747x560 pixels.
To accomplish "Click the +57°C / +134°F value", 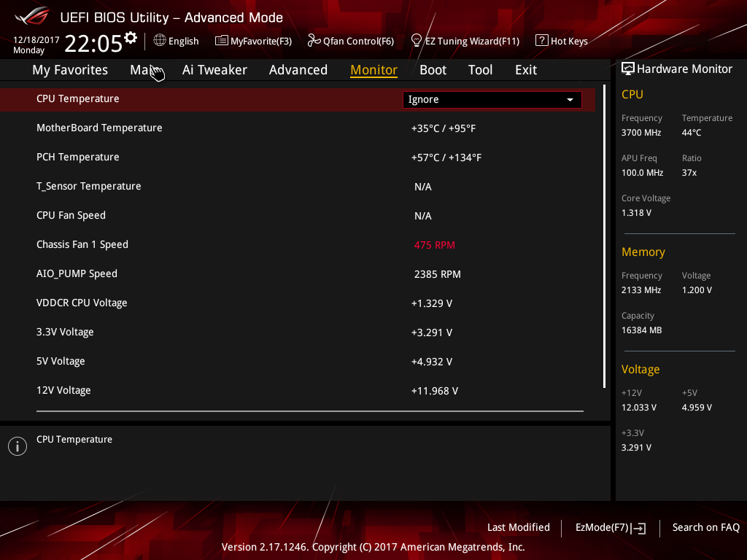I will [446, 157].
